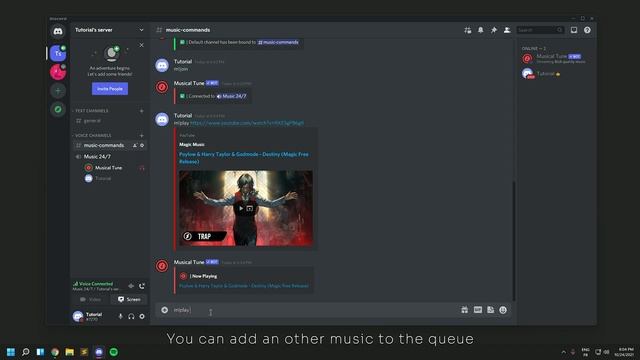Image resolution: width=640 pixels, height=360 pixels.
Task: Open the Poylow & Harry Taylor Destiny title link
Action: coord(244,158)
